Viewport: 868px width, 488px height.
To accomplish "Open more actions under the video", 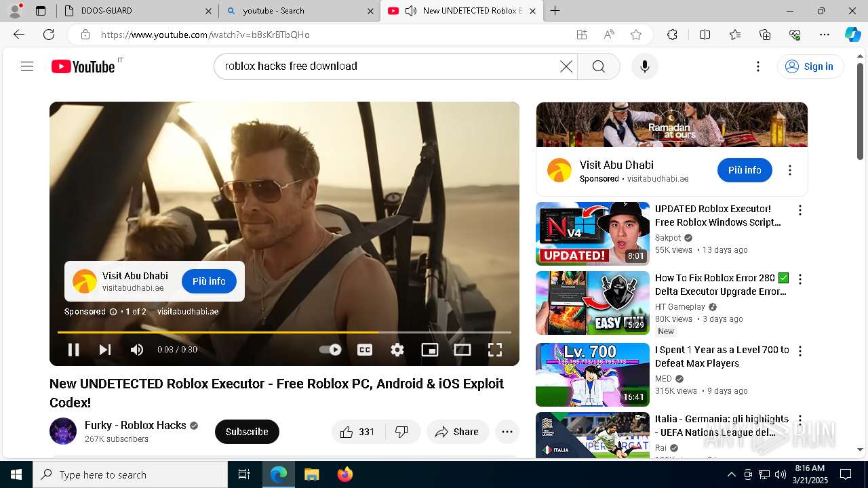I will click(507, 432).
